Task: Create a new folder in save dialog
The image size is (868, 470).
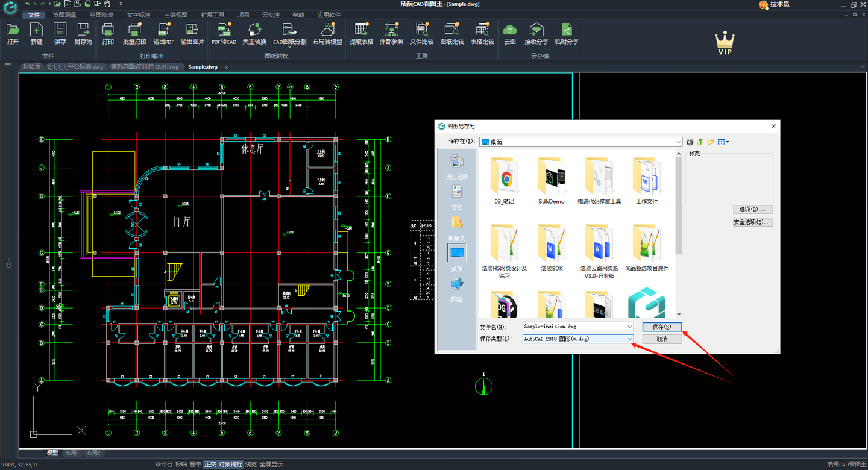Action: [711, 142]
